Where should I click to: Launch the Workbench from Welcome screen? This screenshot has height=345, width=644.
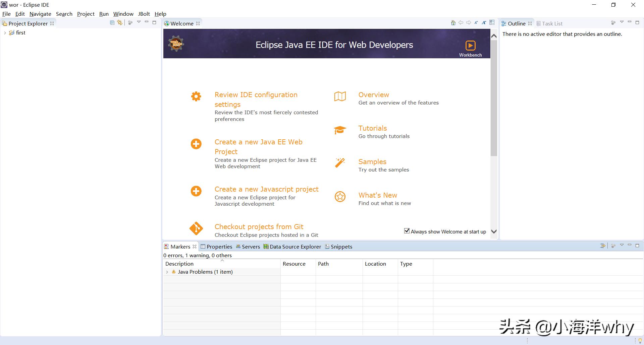pyautogui.click(x=470, y=46)
